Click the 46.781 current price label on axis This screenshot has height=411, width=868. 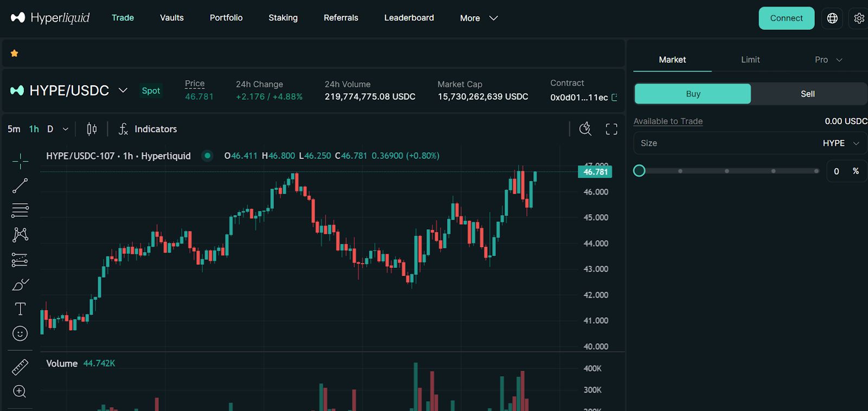[595, 172]
